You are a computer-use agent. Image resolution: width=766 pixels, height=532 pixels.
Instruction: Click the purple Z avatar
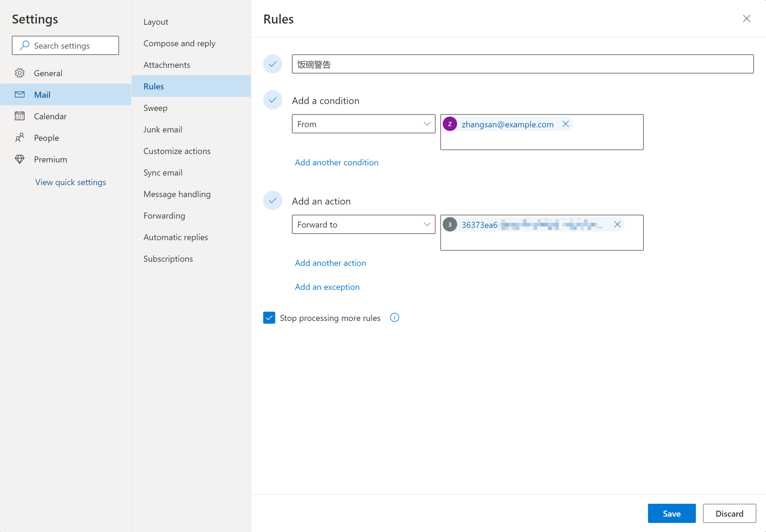pyautogui.click(x=450, y=124)
